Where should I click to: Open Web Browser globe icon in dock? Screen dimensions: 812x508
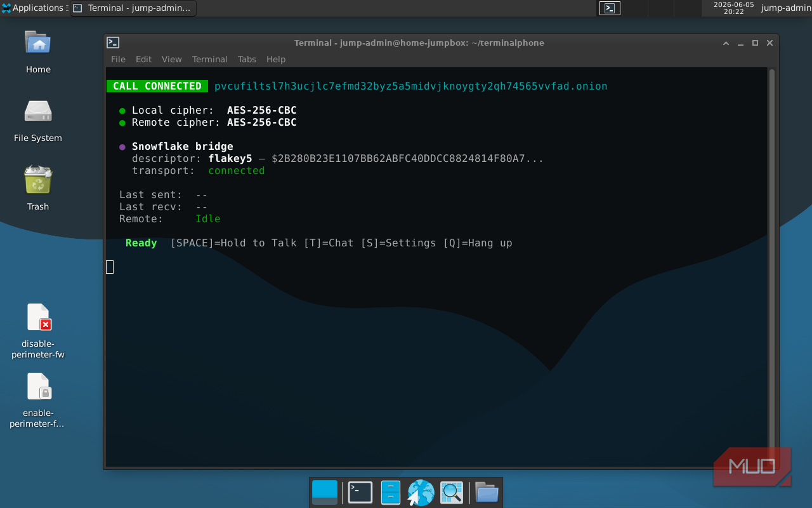[421, 492]
